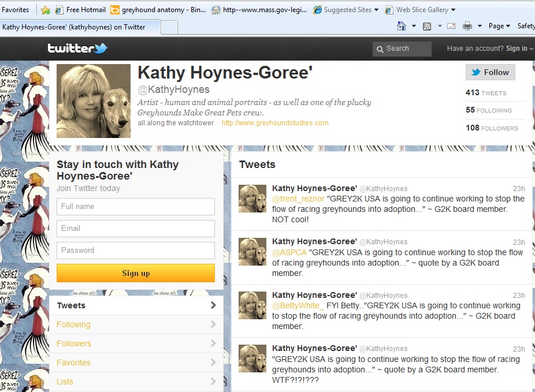Click author name on @ASPCA tweet

(x=314, y=242)
